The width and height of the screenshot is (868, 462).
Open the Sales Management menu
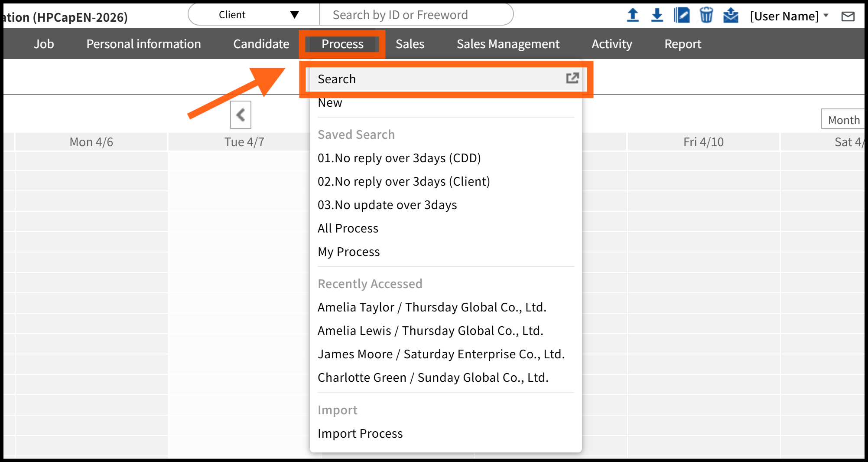click(508, 44)
